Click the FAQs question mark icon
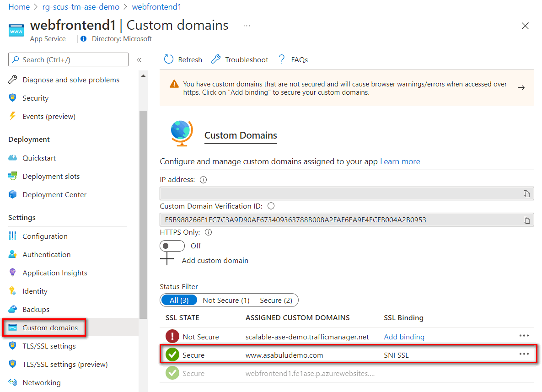 282,59
